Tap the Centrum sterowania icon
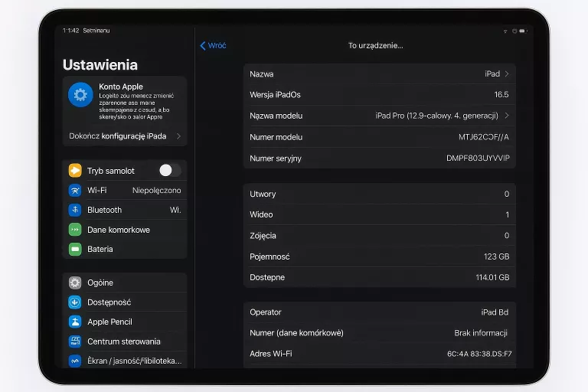 [75, 341]
